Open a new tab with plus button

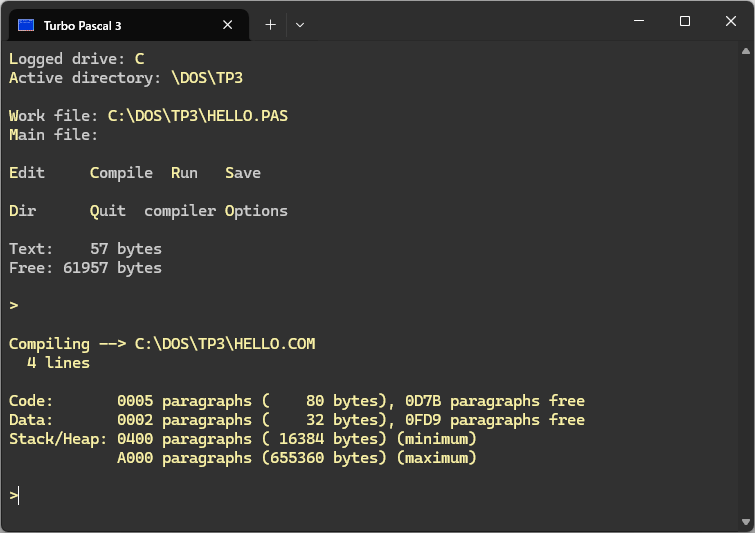click(x=271, y=25)
